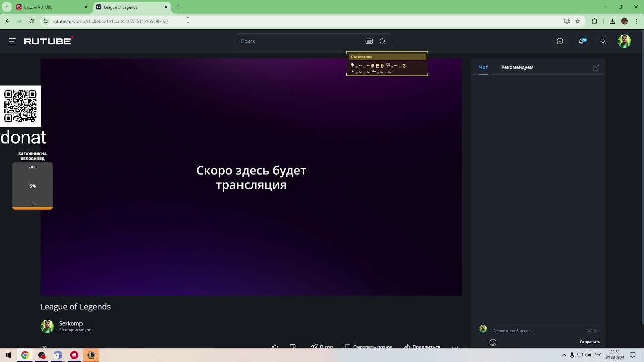Screen dimensions: 644x362
Task: Pop out the chat in new window
Action: (596, 68)
